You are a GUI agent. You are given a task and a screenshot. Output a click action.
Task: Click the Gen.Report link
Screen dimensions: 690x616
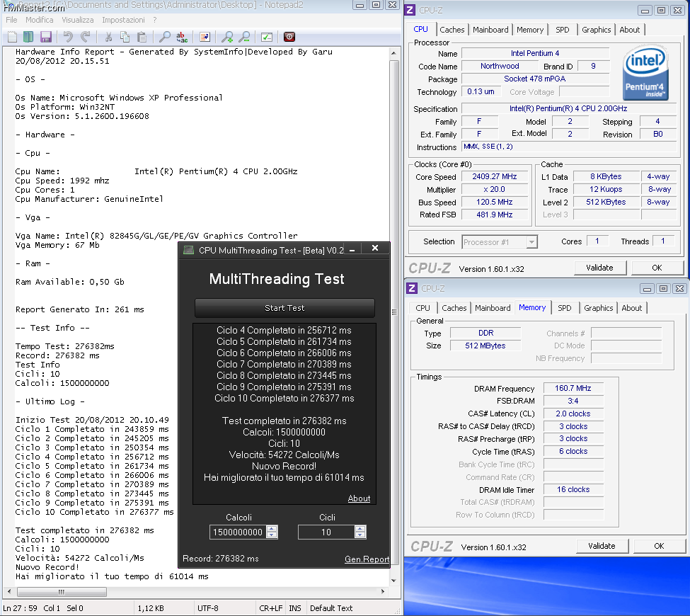[367, 559]
